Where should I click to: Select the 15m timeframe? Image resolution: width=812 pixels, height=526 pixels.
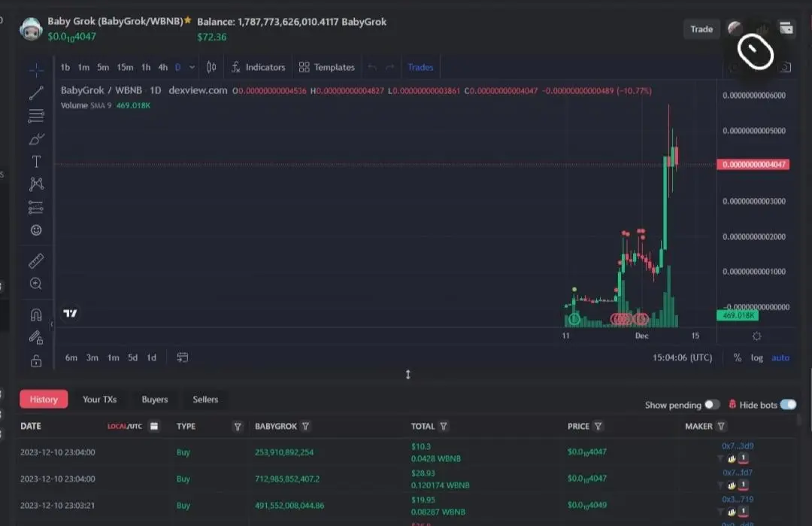point(125,67)
